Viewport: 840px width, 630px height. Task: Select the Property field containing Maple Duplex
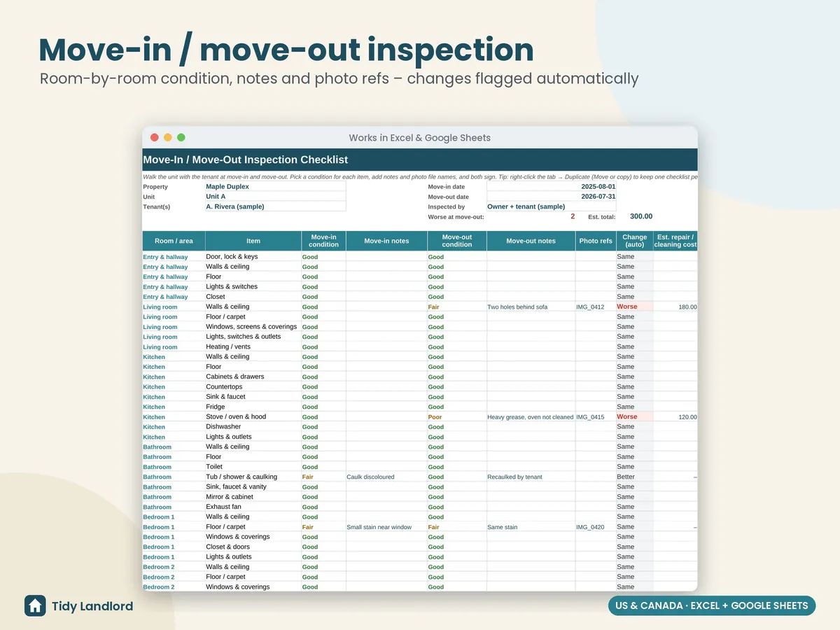275,187
